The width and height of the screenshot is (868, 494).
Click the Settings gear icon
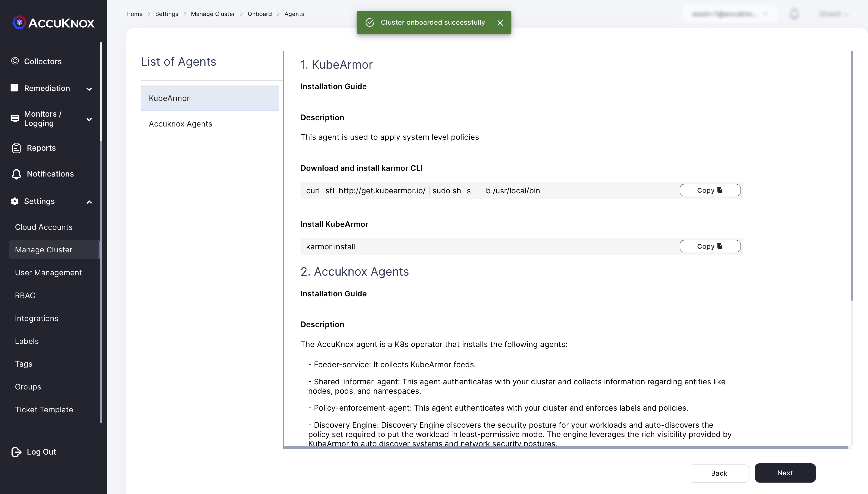(15, 201)
